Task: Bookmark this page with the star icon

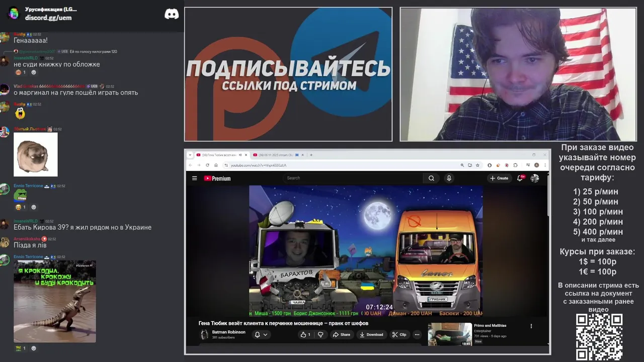Action: (x=477, y=165)
